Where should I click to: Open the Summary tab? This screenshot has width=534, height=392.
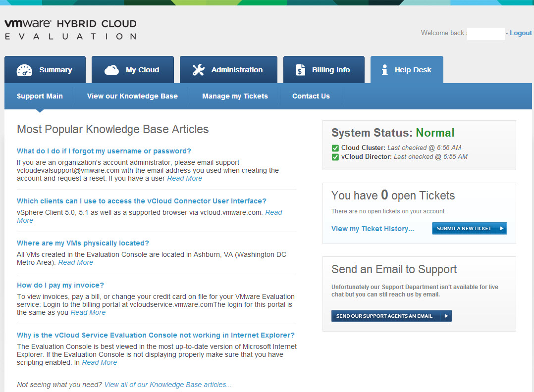[x=45, y=69]
